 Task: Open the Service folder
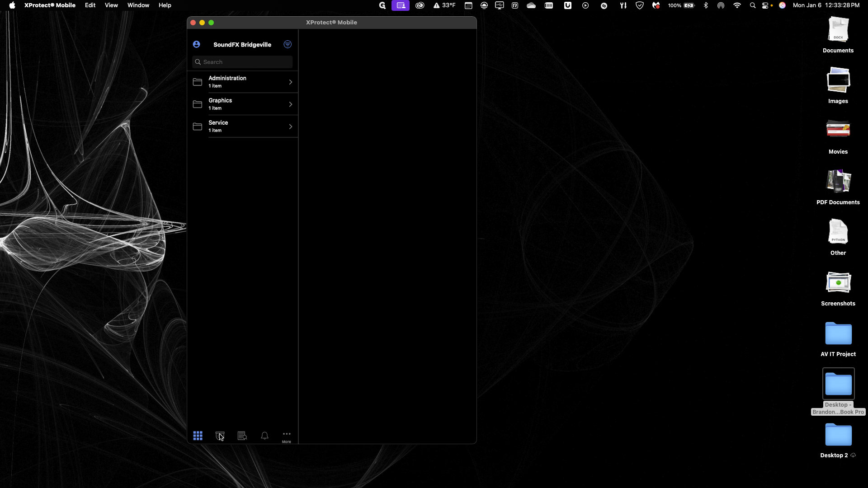(243, 126)
